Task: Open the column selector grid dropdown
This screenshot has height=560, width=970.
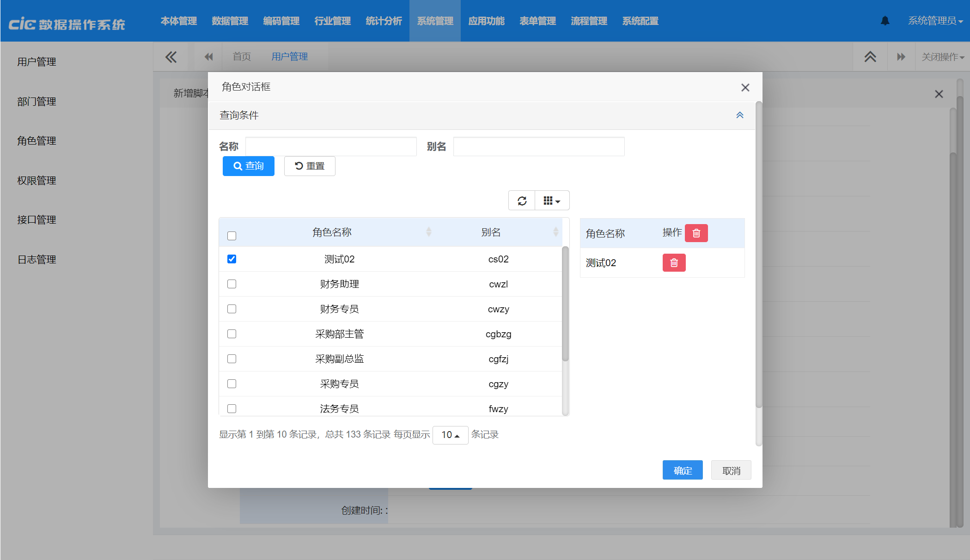Action: (552, 201)
